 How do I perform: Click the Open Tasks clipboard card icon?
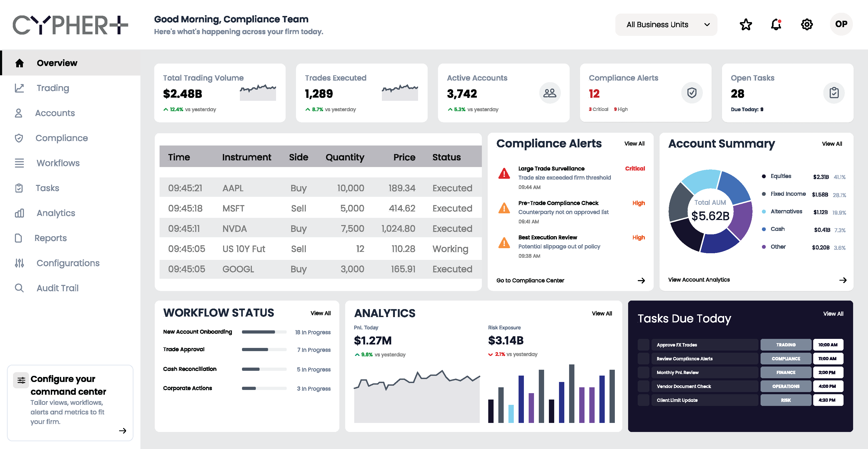[834, 93]
